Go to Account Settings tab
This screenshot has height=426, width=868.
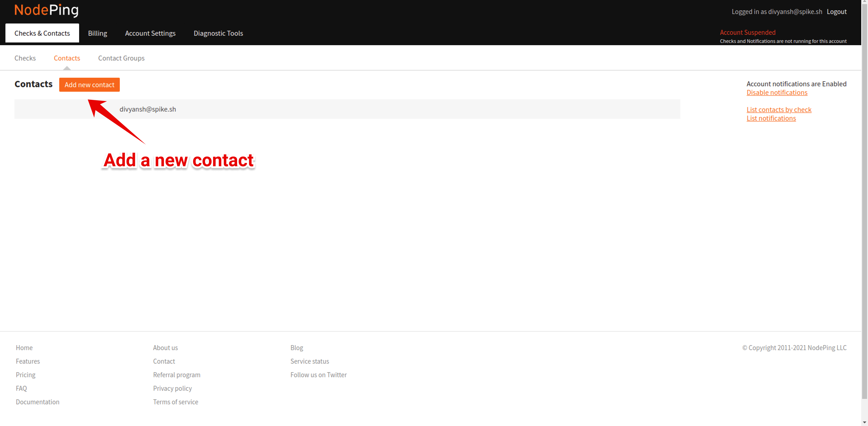(x=150, y=33)
